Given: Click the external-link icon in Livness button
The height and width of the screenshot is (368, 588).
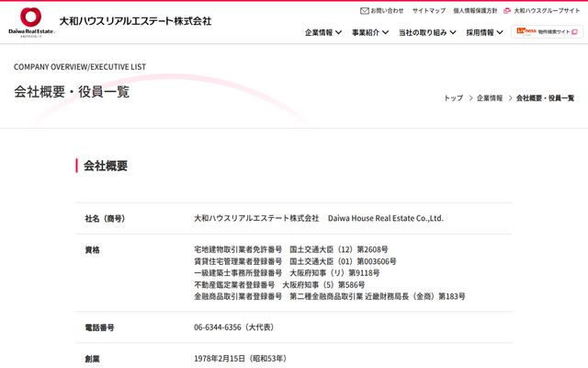Looking at the screenshot, I should 574,32.
